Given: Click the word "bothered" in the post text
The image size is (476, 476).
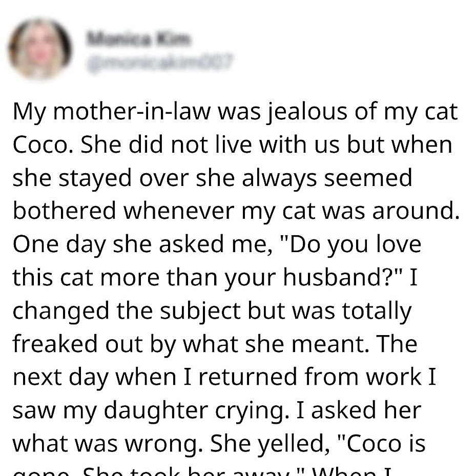Looking at the screenshot, I should coord(65,211).
